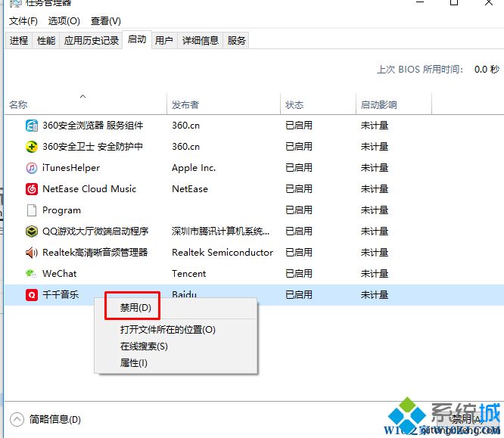Open the 查看(V) menu
This screenshot has height=438, width=504.
106,21
